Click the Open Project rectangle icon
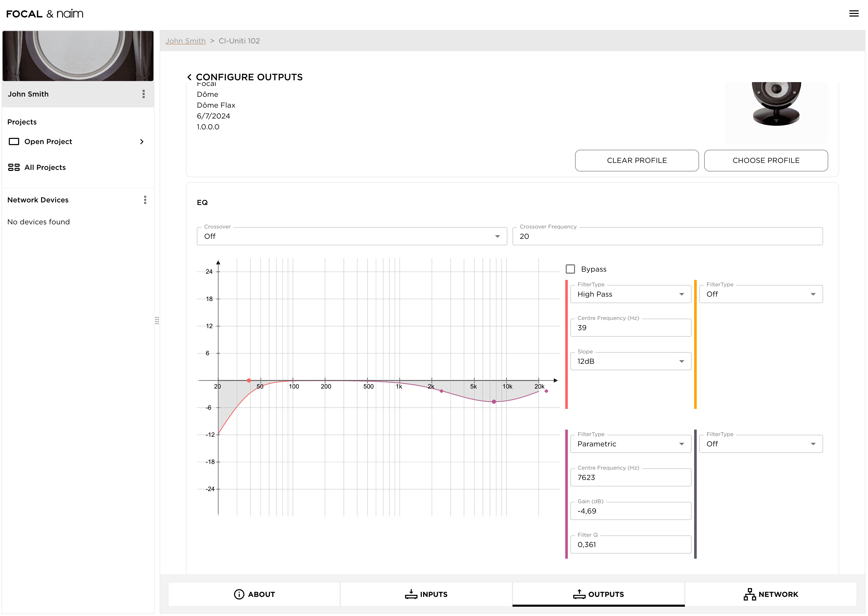This screenshot has width=868, height=616. [14, 141]
